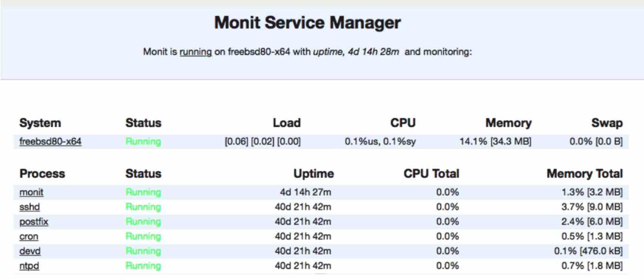
Task: Click the Running status of devd
Action: coord(143,251)
